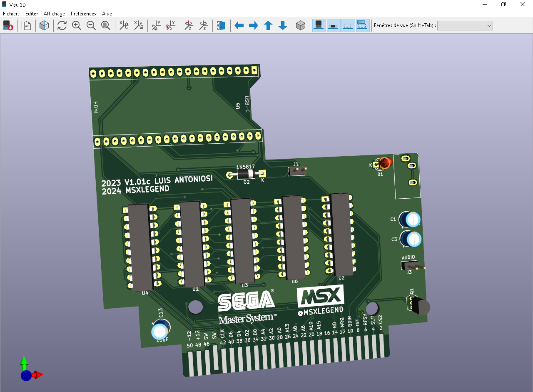This screenshot has width=533, height=392.
Task: Rotate X clockwise
Action: (124, 25)
